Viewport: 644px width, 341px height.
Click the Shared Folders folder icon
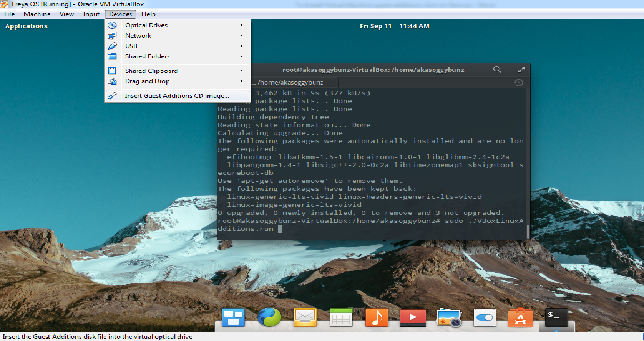(x=112, y=56)
